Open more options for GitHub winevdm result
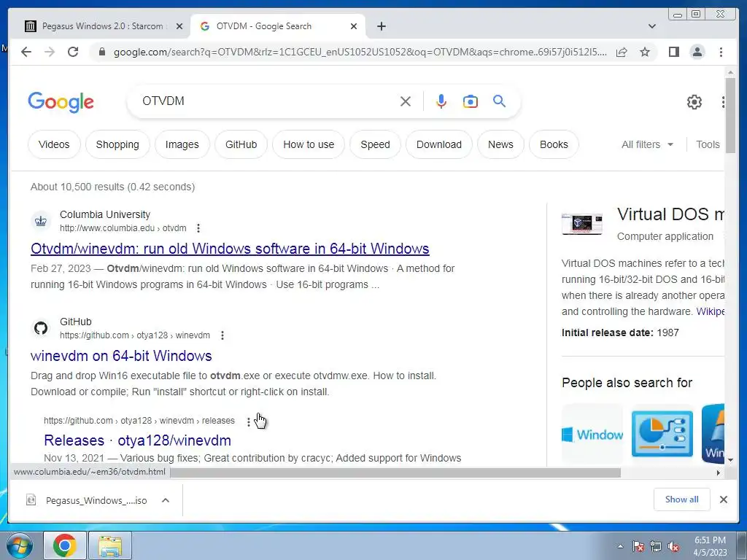747x560 pixels. 222,335
